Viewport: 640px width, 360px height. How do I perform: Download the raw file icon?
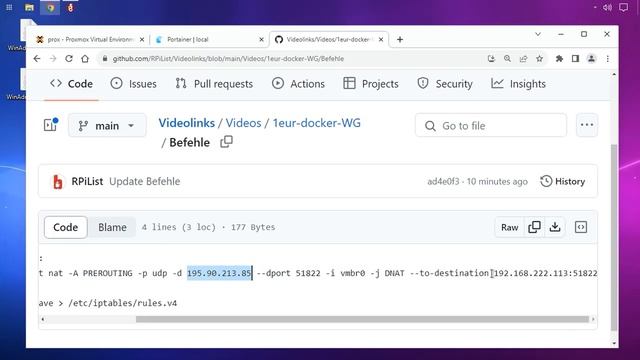click(x=555, y=227)
